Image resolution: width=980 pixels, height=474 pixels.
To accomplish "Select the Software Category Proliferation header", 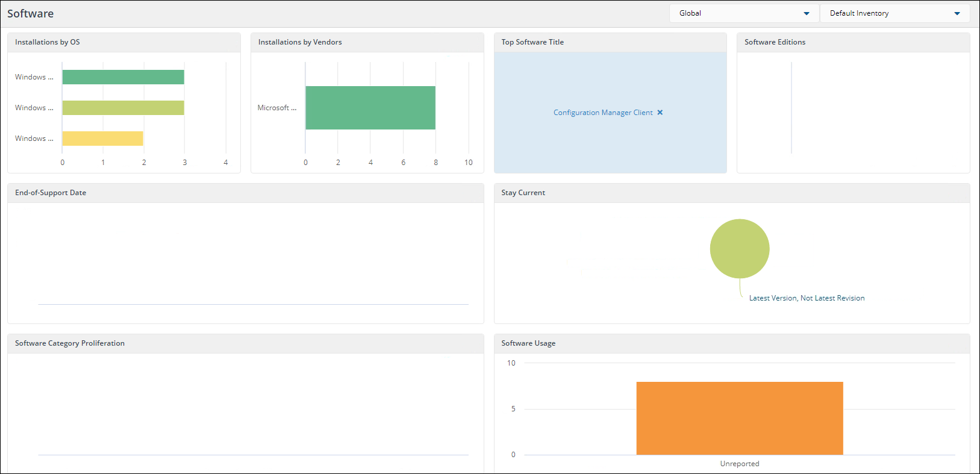I will pyautogui.click(x=70, y=343).
